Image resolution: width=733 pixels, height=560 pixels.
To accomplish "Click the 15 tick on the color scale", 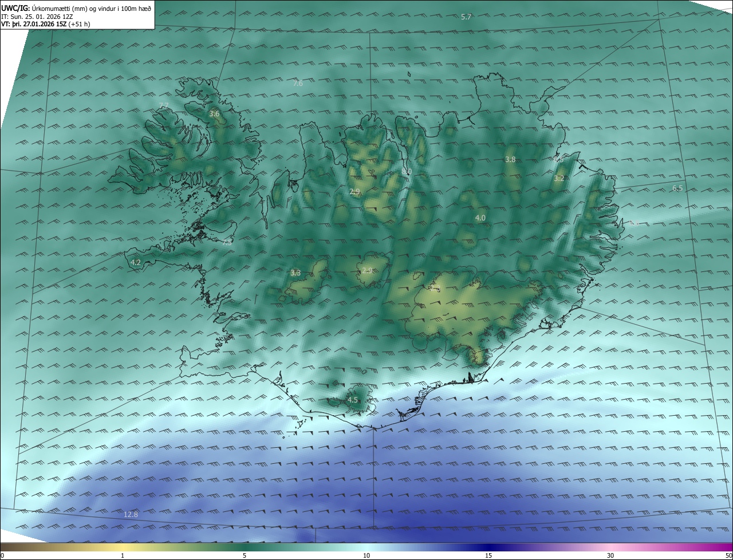I will [488, 555].
